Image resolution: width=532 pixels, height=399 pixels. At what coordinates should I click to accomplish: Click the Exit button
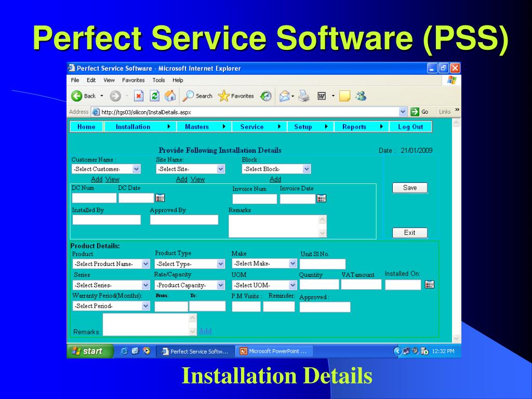(x=410, y=233)
